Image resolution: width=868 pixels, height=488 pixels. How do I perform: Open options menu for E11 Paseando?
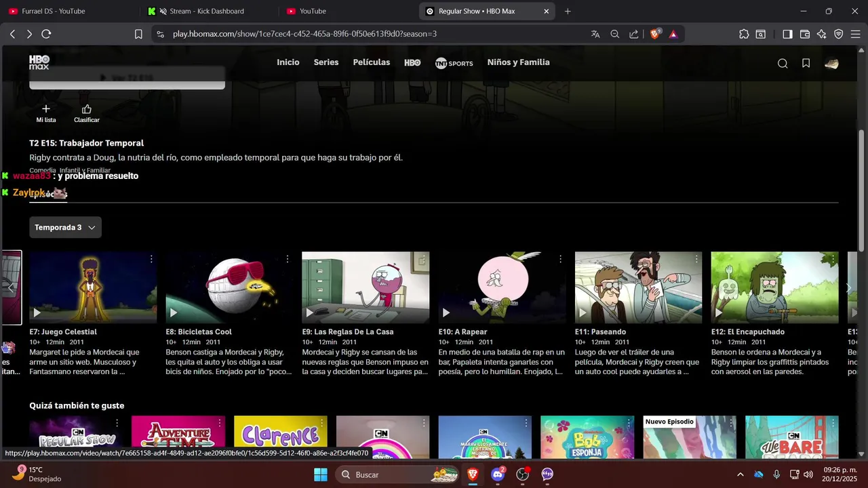pyautogui.click(x=696, y=259)
